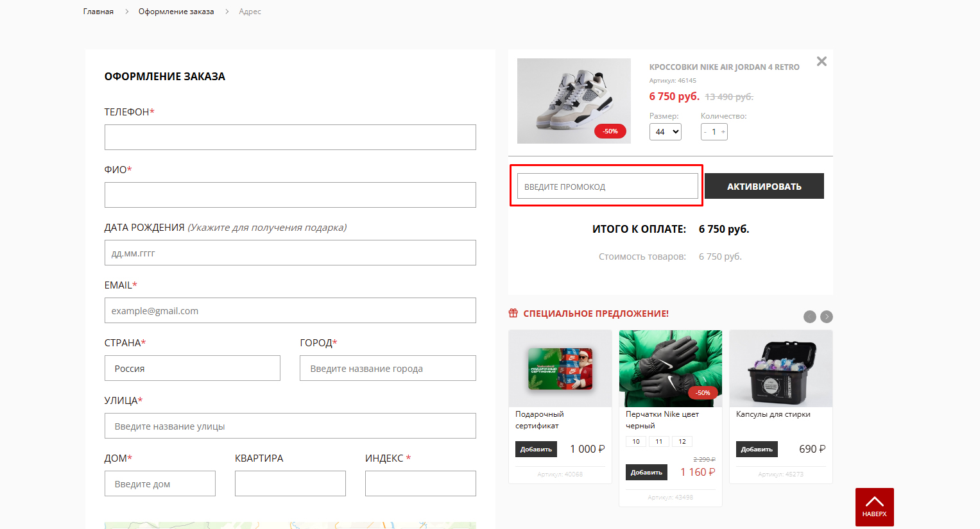980x529 pixels.
Task: Click the Адрес breadcrumb text
Action: pyautogui.click(x=250, y=12)
